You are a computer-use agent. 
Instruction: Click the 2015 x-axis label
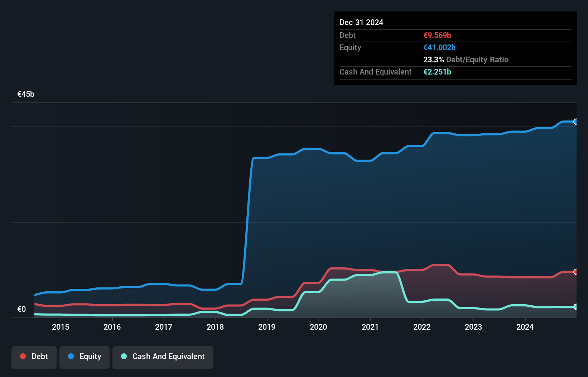tap(61, 327)
